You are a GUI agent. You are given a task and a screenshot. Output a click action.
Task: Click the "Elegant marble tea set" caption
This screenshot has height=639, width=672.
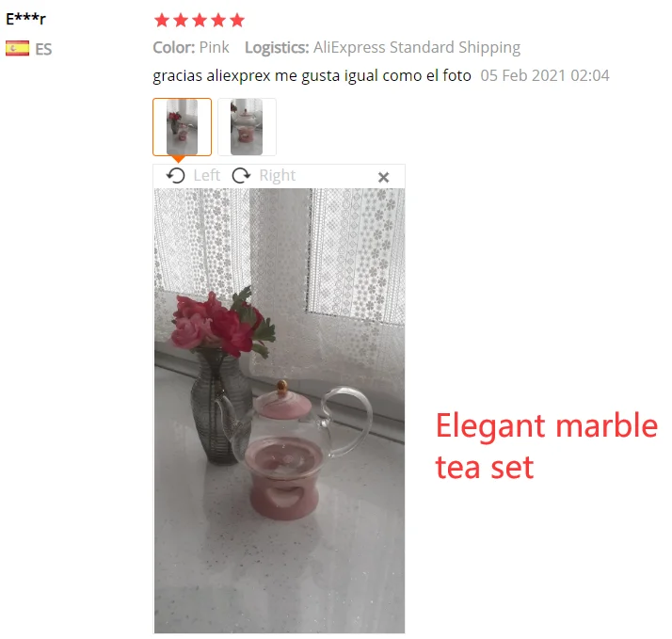click(x=547, y=446)
